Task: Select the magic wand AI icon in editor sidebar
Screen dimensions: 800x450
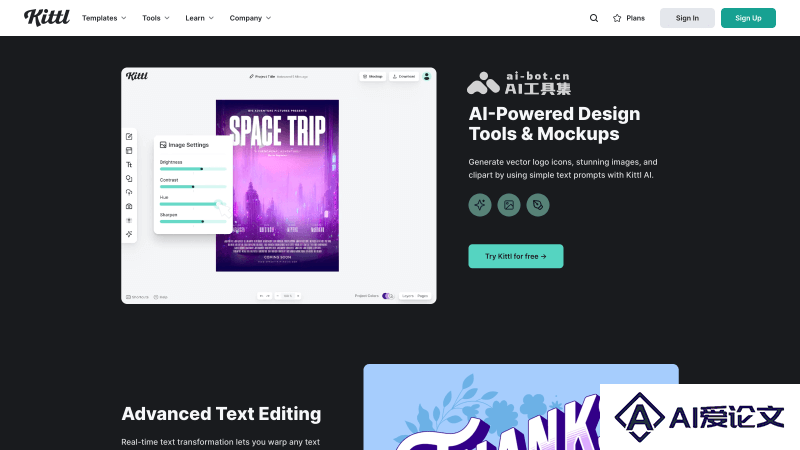Action: (x=129, y=234)
